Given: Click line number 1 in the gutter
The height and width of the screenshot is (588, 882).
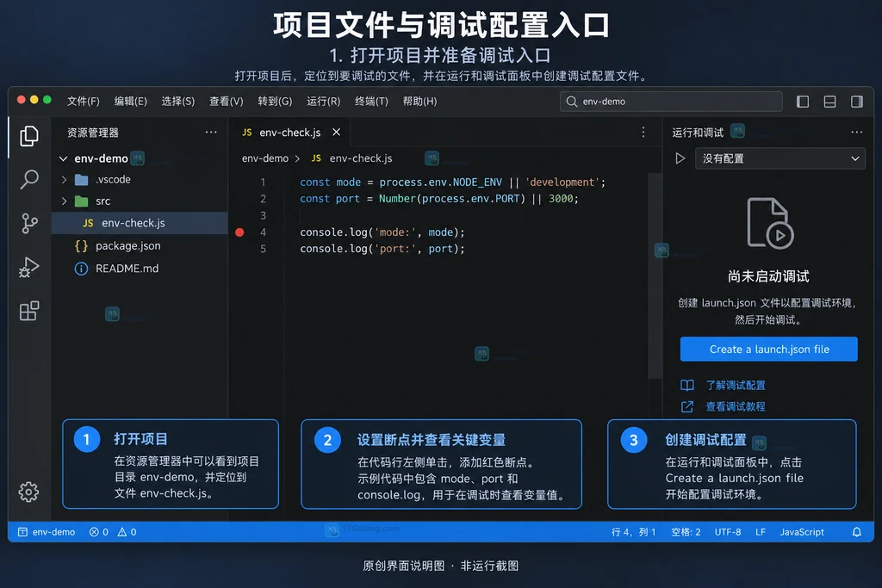Looking at the screenshot, I should click(x=263, y=183).
